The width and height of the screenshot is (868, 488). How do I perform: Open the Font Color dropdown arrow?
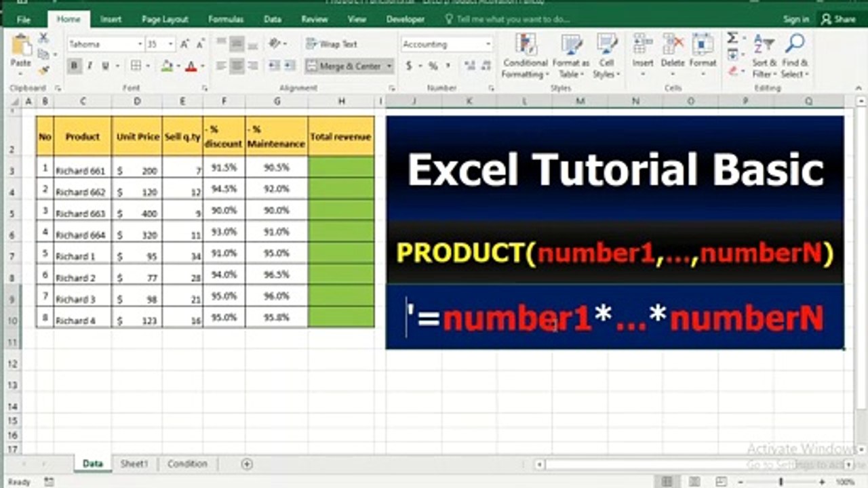click(202, 66)
